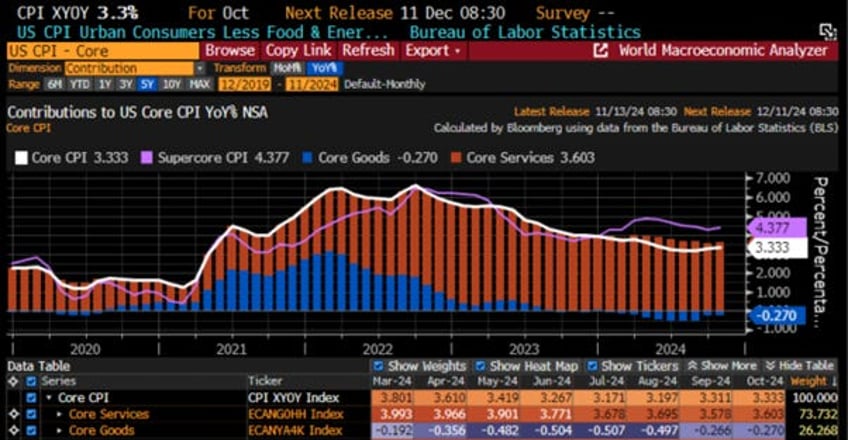Toggle the Show Tickers checkbox
Image resolution: width=848 pixels, height=440 pixels.
click(592, 366)
